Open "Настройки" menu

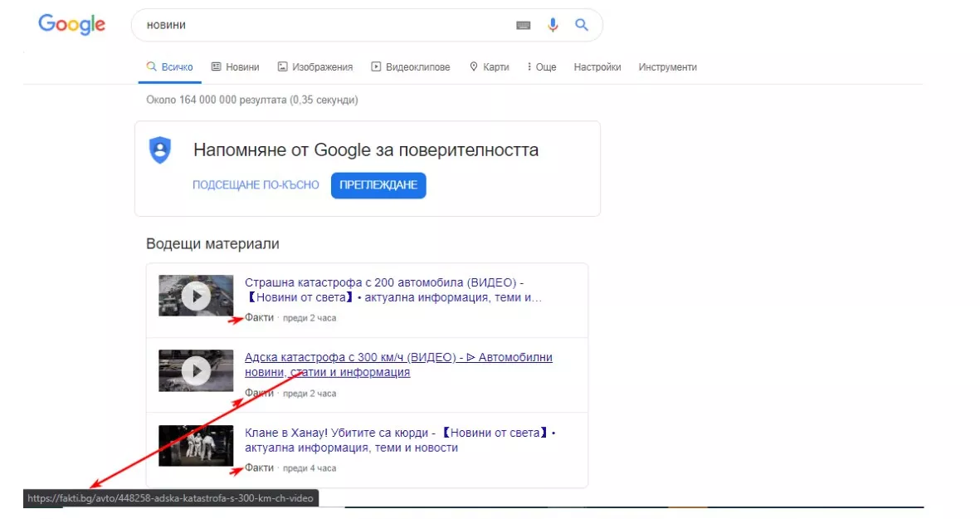click(x=597, y=67)
